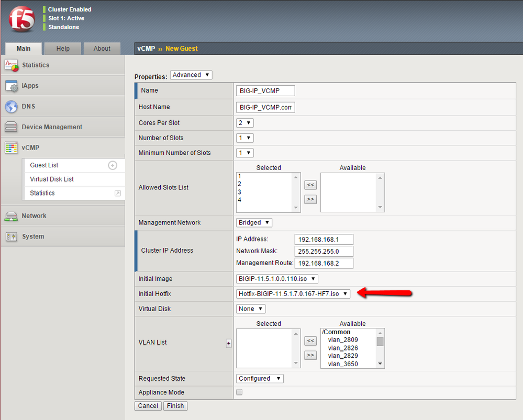
Task: Switch to the About tab
Action: point(102,49)
